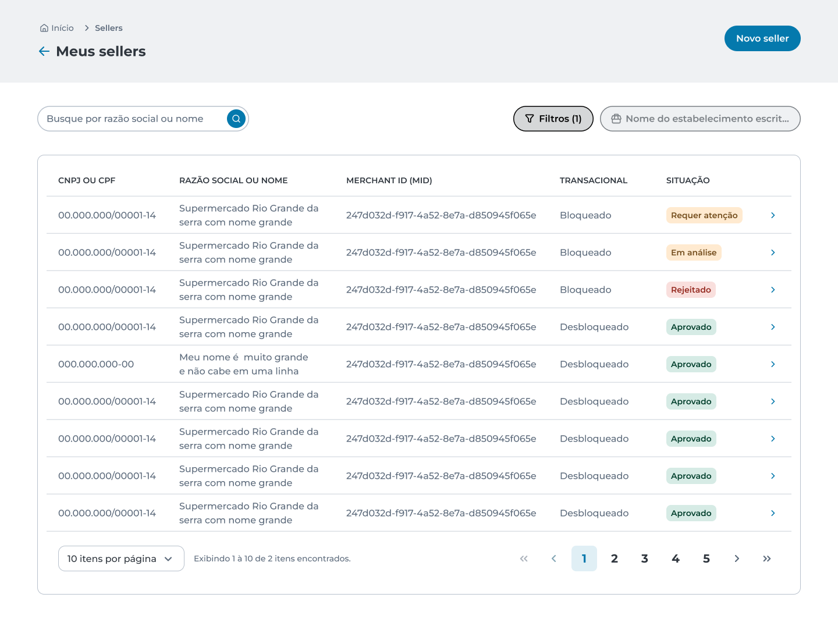
Task: Click the Sellers breadcrumb link
Action: point(109,28)
